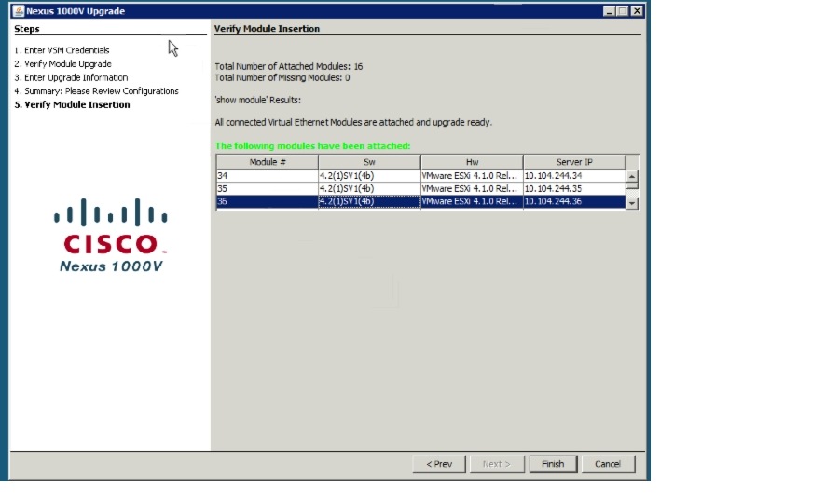
Task: Click the table scrollbar down arrow
Action: [x=632, y=203]
